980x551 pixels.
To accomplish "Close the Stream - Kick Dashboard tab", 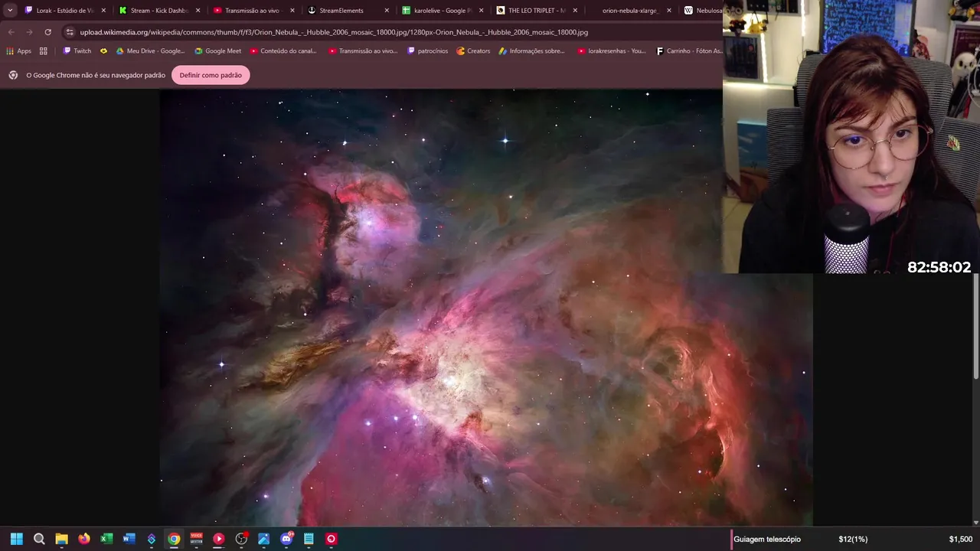I will tap(198, 11).
